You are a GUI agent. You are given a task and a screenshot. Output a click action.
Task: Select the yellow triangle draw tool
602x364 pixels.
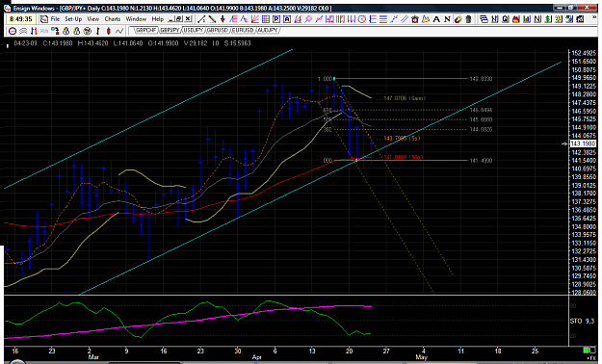tap(426, 19)
